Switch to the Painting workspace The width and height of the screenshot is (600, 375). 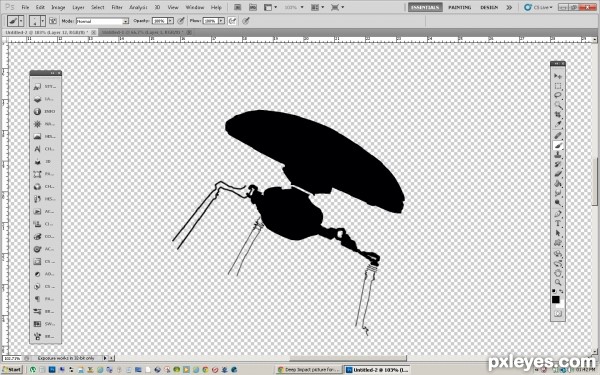point(460,7)
